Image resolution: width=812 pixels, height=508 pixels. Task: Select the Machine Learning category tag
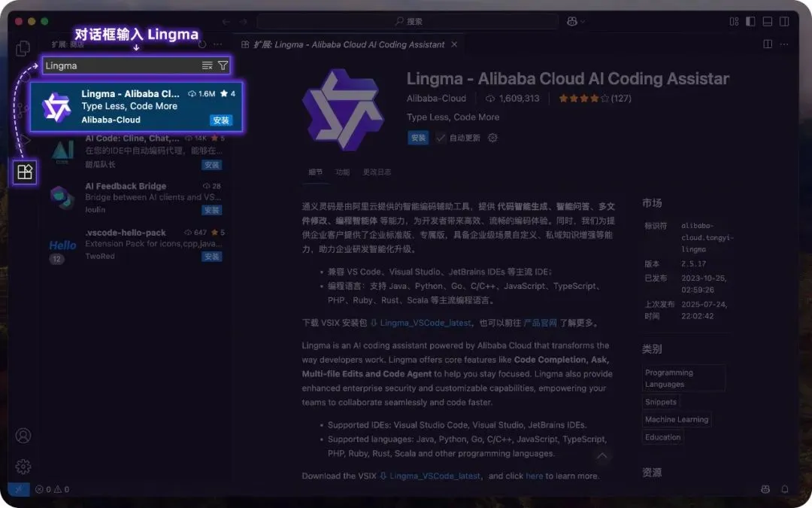[x=677, y=419]
